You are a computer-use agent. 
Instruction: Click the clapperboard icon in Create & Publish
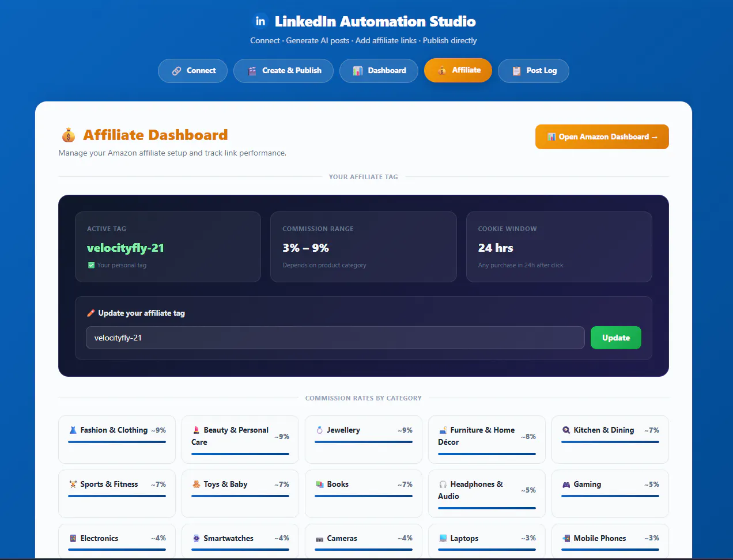tap(252, 71)
